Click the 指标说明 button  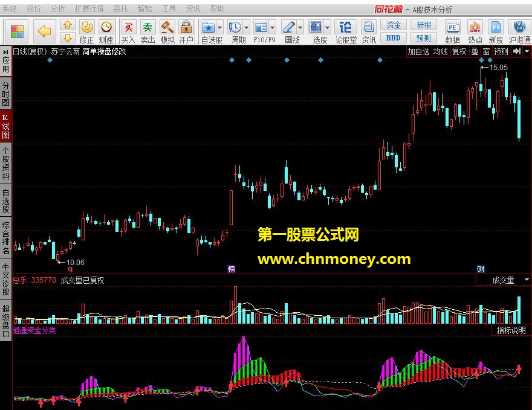click(511, 330)
